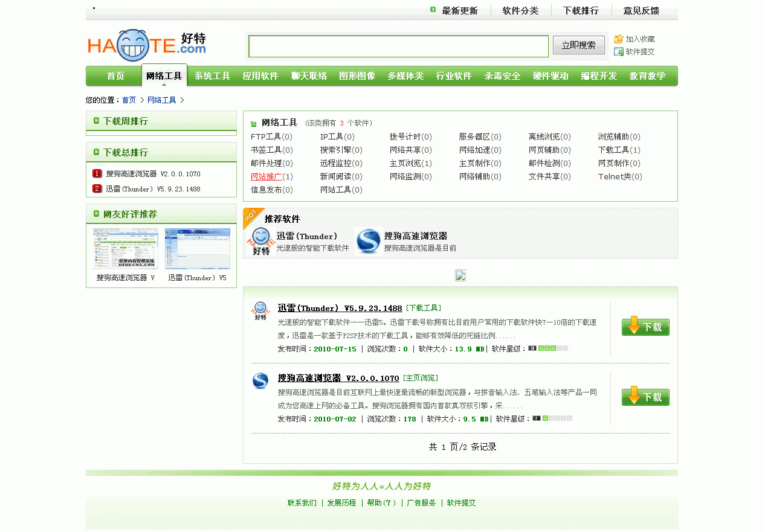Open the 行业软件 navigation tab
The image size is (762, 532).
[x=454, y=76]
